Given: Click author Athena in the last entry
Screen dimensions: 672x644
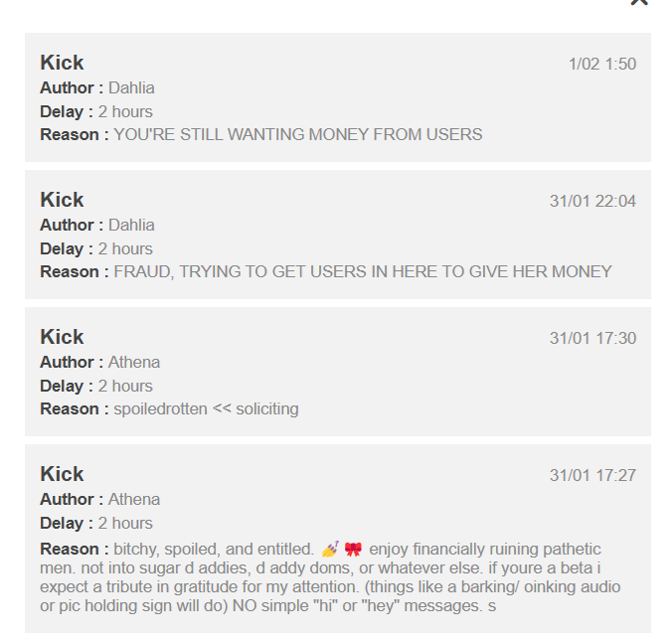Looking at the screenshot, I should [x=134, y=499].
